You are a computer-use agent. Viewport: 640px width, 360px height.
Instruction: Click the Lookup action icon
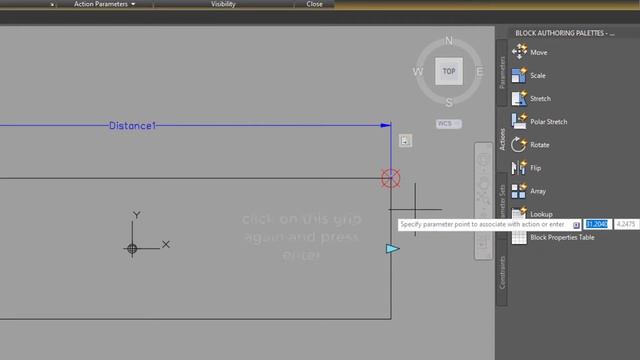(519, 213)
